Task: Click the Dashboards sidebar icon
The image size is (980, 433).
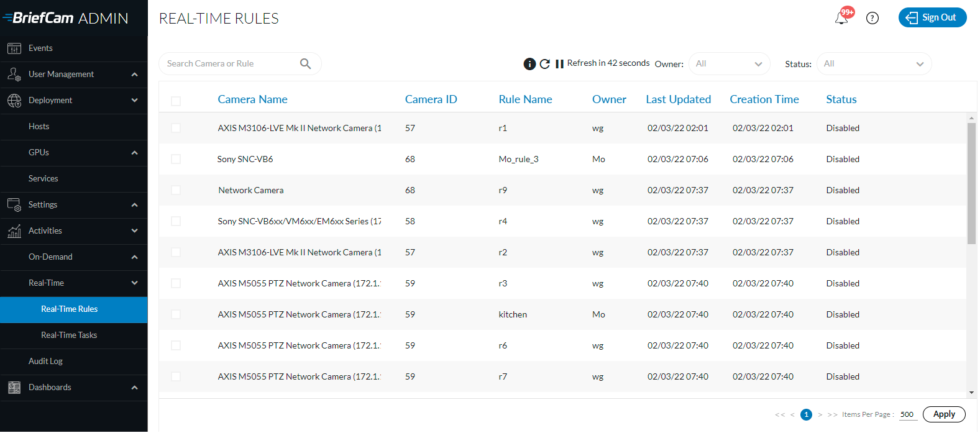Action: [x=14, y=388]
